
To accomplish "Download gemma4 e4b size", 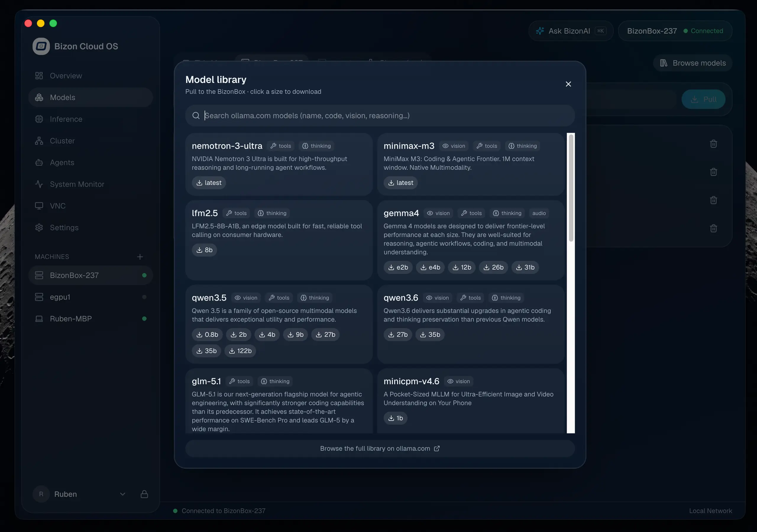I will click(x=430, y=267).
